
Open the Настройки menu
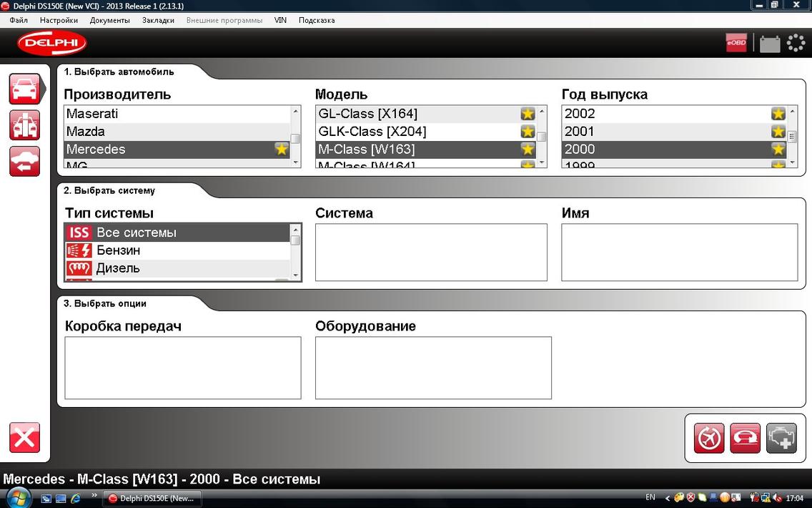pyautogui.click(x=59, y=20)
